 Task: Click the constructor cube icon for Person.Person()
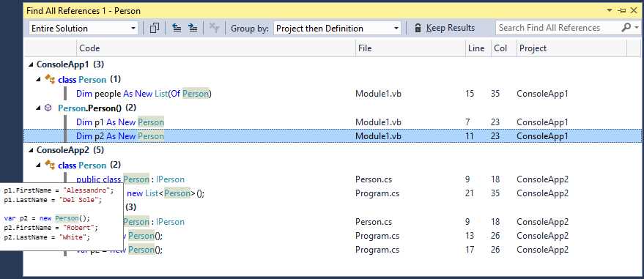[x=48, y=108]
